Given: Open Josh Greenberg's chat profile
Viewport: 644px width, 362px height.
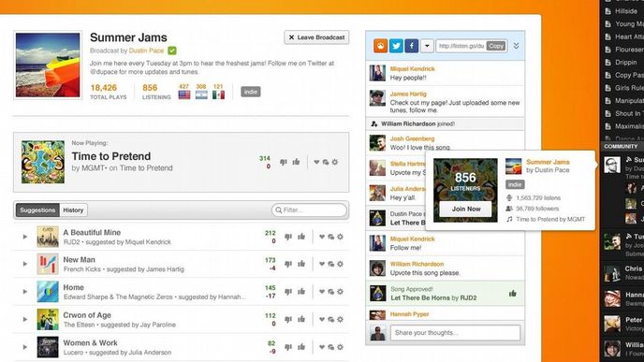Looking at the screenshot, I should tap(412, 138).
